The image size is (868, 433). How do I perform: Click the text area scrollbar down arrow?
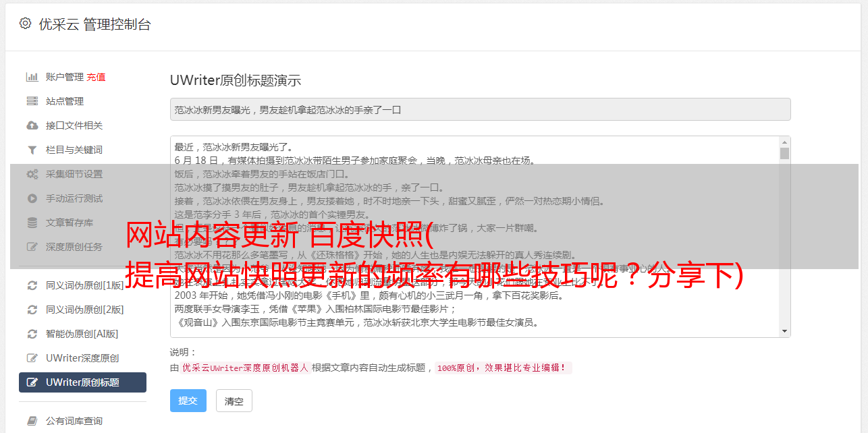coord(784,331)
